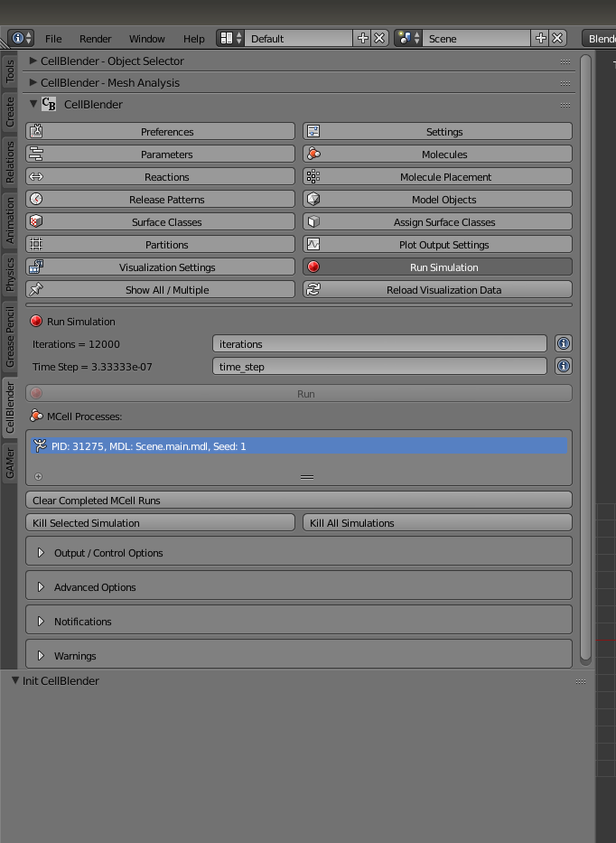Open Assign Surface Classes panel

437,221
